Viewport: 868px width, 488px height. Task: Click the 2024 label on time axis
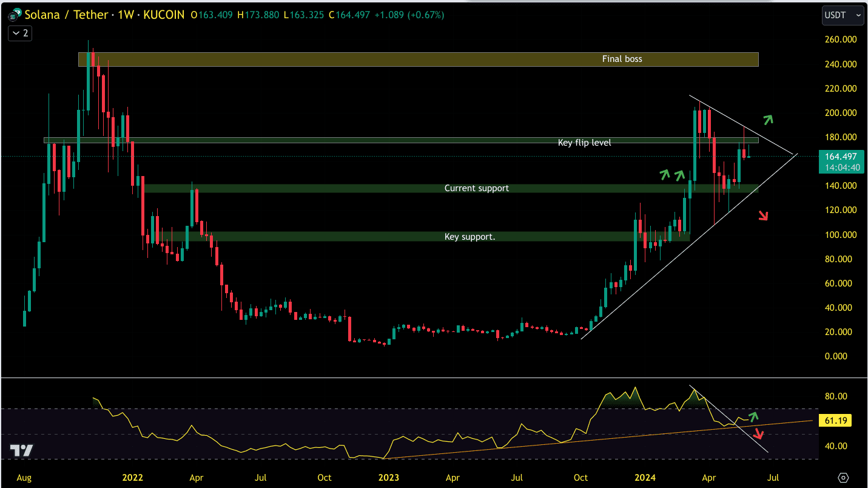pyautogui.click(x=644, y=478)
